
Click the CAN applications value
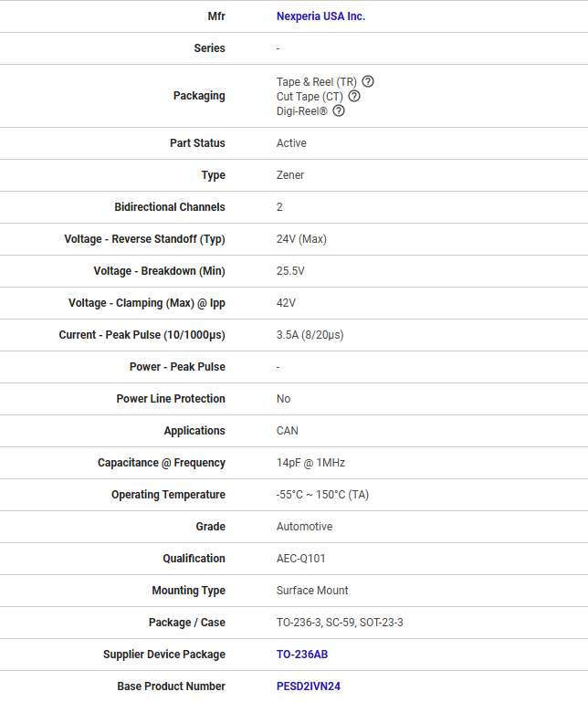coord(288,431)
